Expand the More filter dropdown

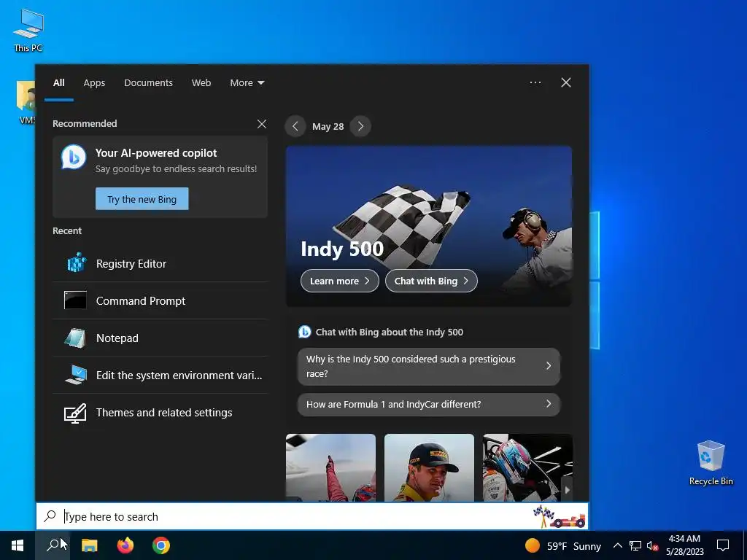pyautogui.click(x=247, y=83)
